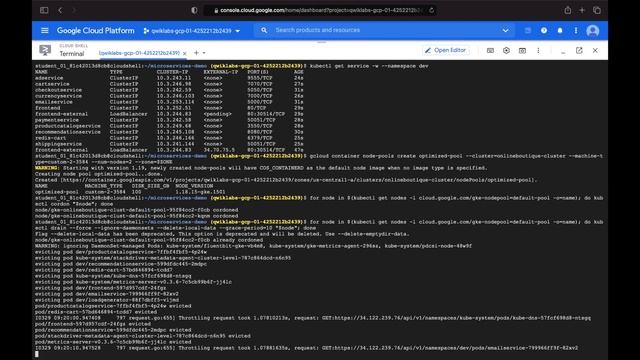This screenshot has height=360, width=640.
Task: Click the Cloud Shell terminal logo icon
Action: pyautogui.click(x=45, y=51)
